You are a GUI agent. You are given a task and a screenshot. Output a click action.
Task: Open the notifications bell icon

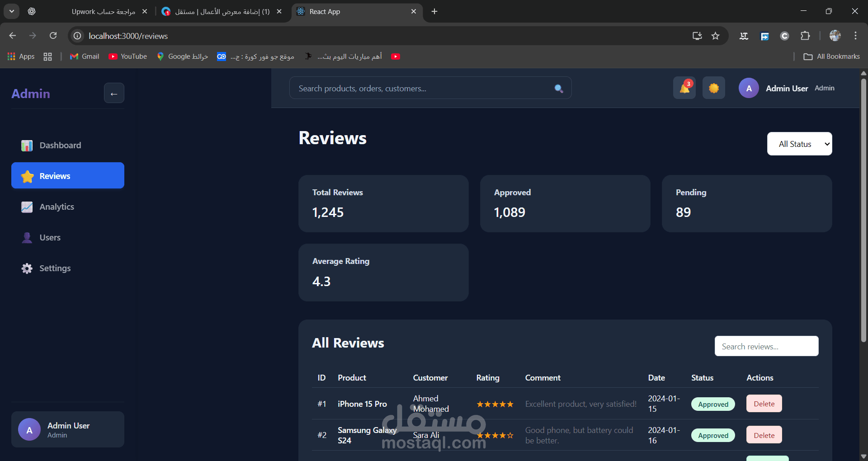coord(684,88)
